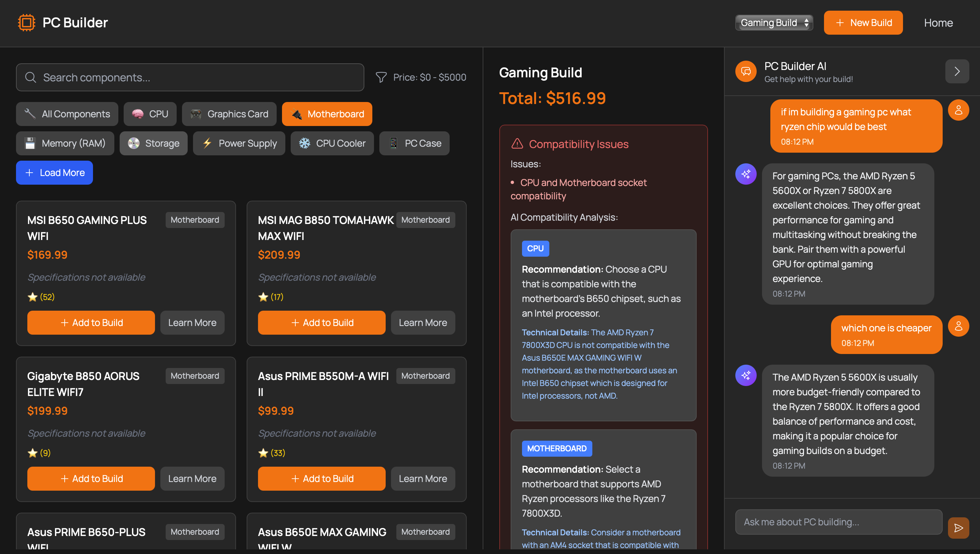Click the AI sparkle avatar next to Ryzen 5 5600X reply
Image resolution: width=980 pixels, height=554 pixels.
(x=746, y=376)
